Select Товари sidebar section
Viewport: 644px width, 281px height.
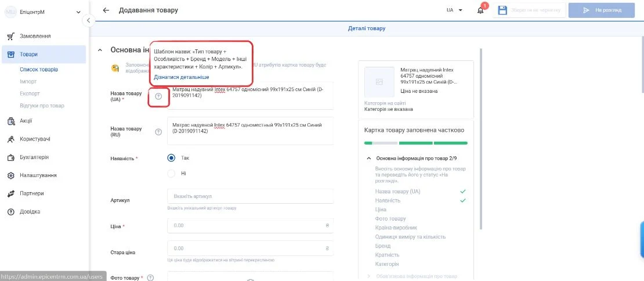point(44,54)
